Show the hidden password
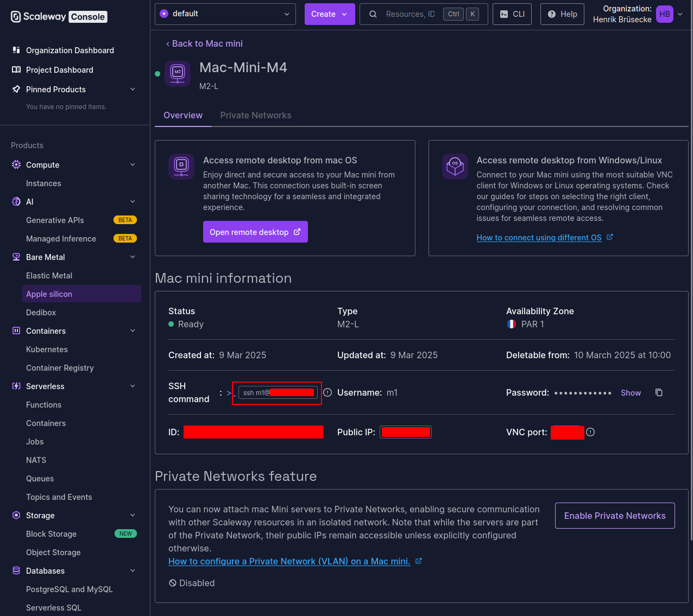The image size is (693, 616). pyautogui.click(x=631, y=393)
